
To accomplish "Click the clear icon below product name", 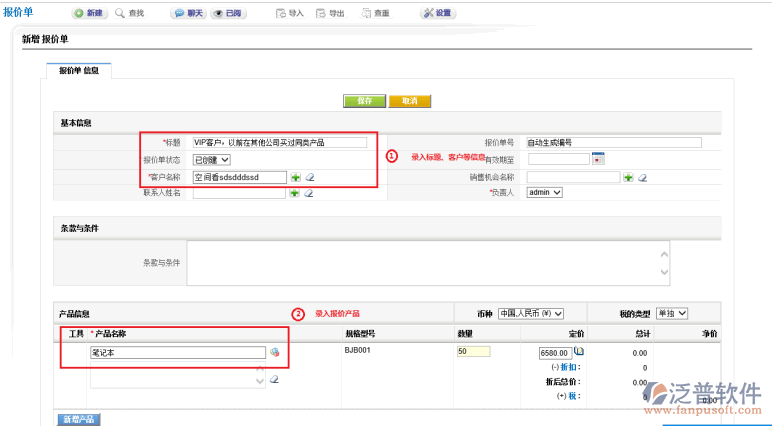I will 274,380.
